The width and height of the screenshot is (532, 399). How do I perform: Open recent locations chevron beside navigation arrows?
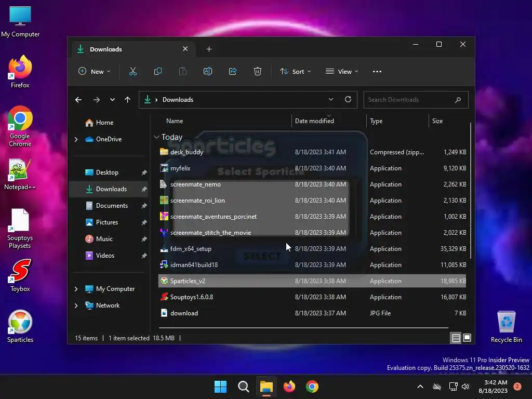click(x=112, y=100)
